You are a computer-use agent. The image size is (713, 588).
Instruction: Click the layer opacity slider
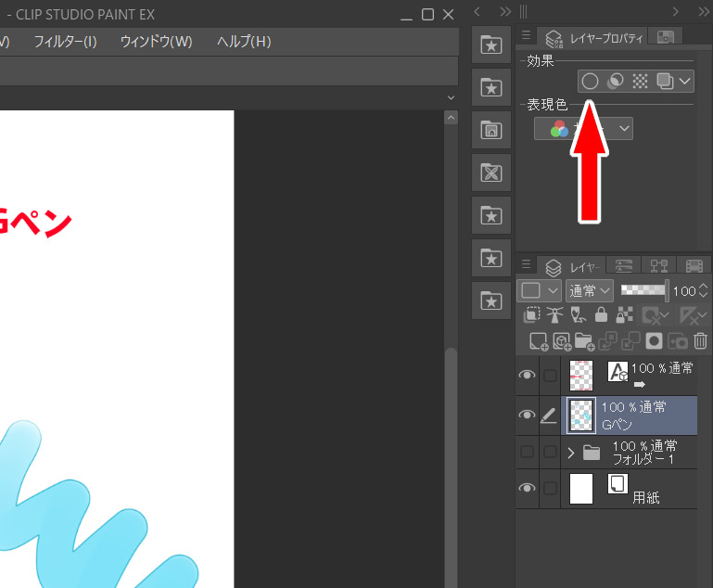tap(644, 291)
